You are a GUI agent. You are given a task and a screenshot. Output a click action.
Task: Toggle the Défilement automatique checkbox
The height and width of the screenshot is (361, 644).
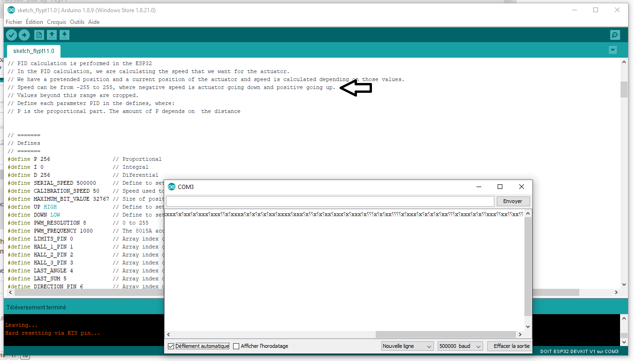click(171, 346)
